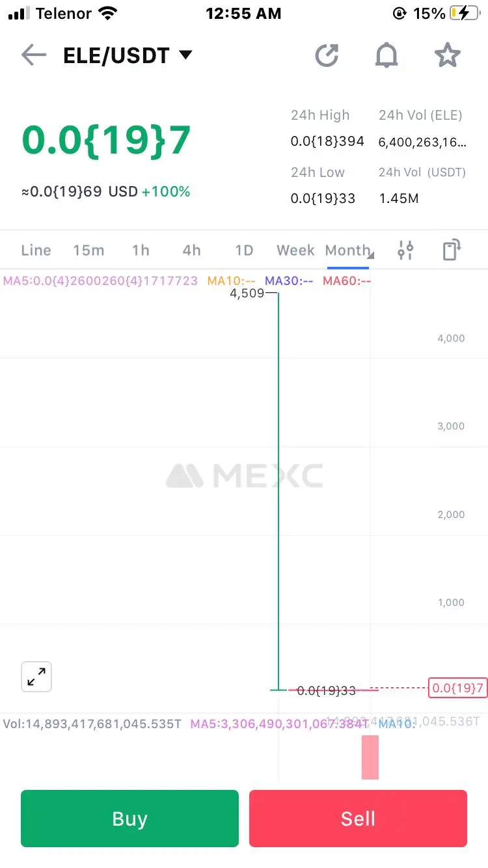Viewport: 488px width, 868px height.
Task: Tap the tall green candlestick wick
Action: coord(278,491)
